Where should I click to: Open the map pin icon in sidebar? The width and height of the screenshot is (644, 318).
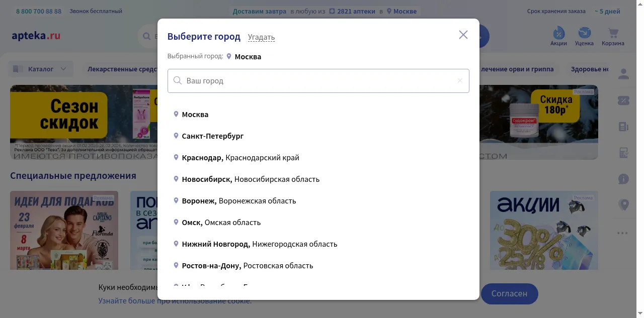pos(624,205)
